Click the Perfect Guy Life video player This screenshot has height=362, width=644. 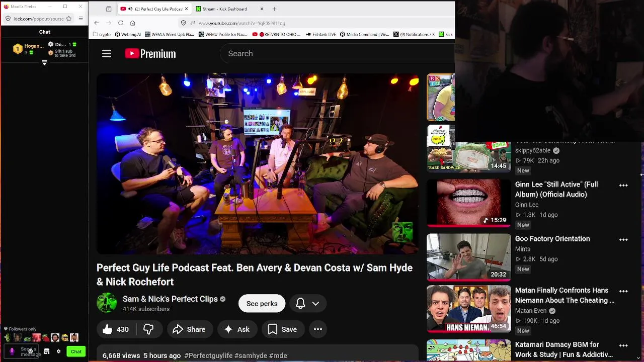[x=258, y=164]
